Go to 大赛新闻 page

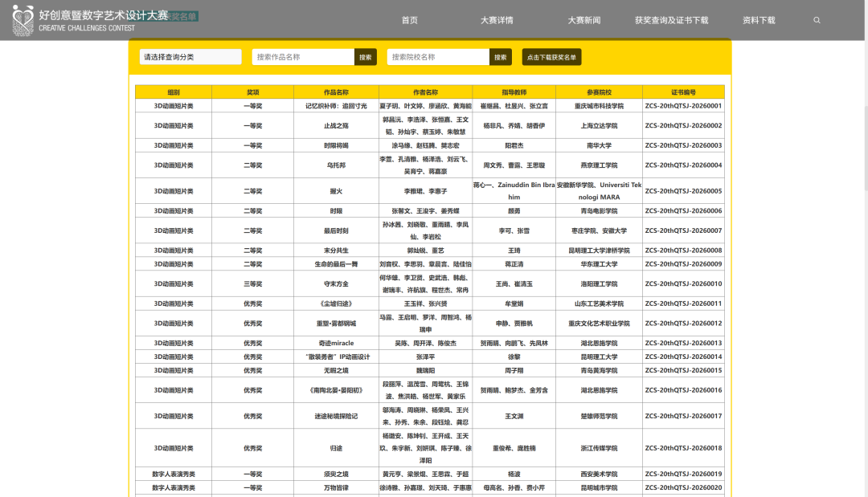point(584,20)
